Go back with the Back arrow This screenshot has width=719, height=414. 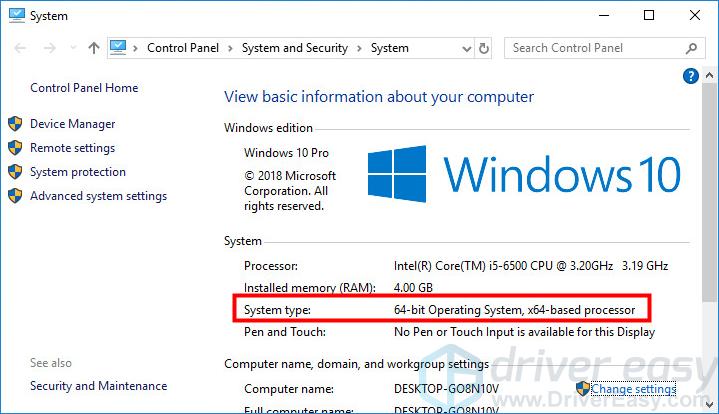point(20,48)
